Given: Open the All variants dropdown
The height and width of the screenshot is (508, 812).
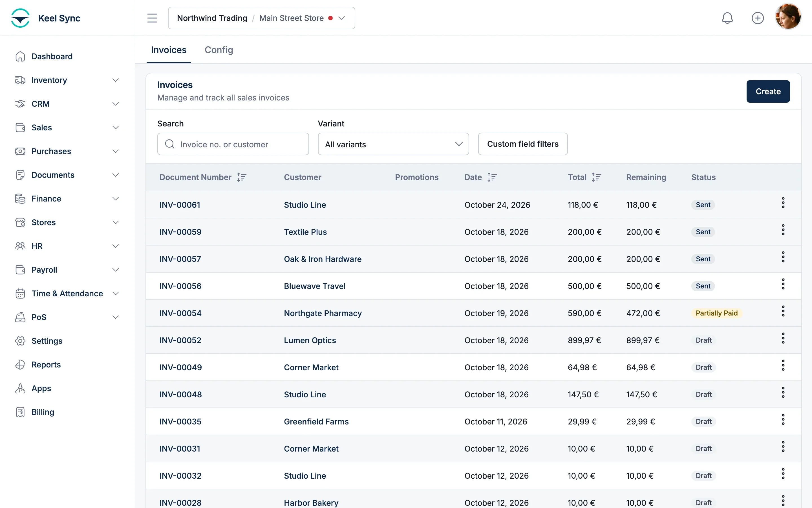Looking at the screenshot, I should pyautogui.click(x=393, y=144).
